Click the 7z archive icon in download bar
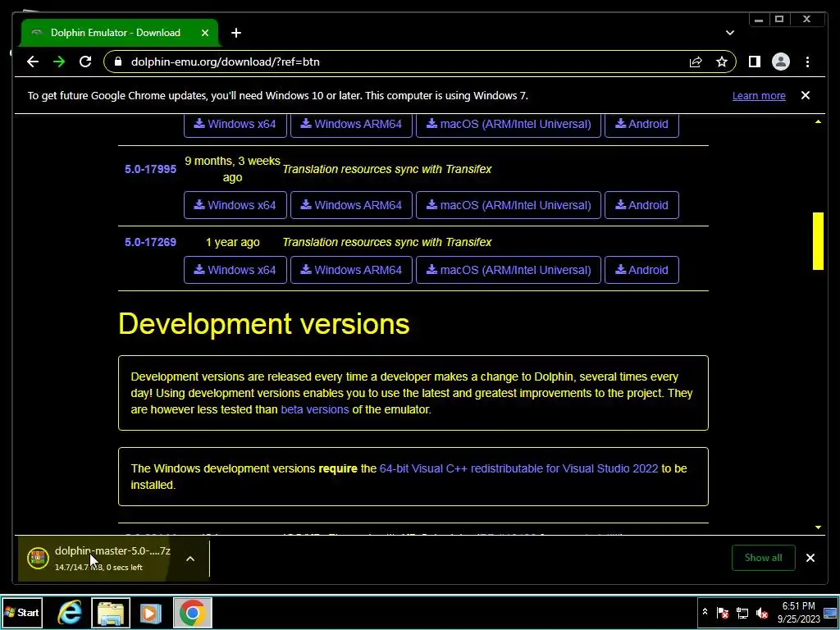840x630 pixels. [x=38, y=558]
